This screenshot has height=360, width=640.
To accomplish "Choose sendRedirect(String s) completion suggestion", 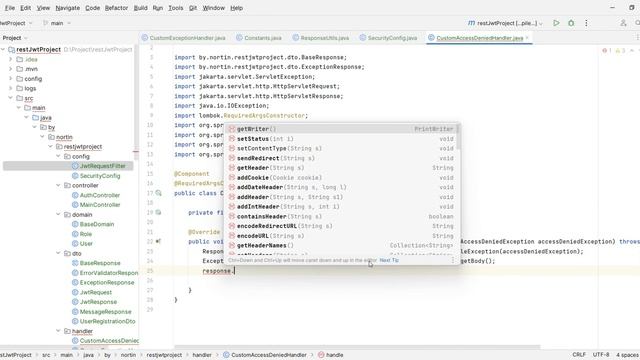I will 341,158.
